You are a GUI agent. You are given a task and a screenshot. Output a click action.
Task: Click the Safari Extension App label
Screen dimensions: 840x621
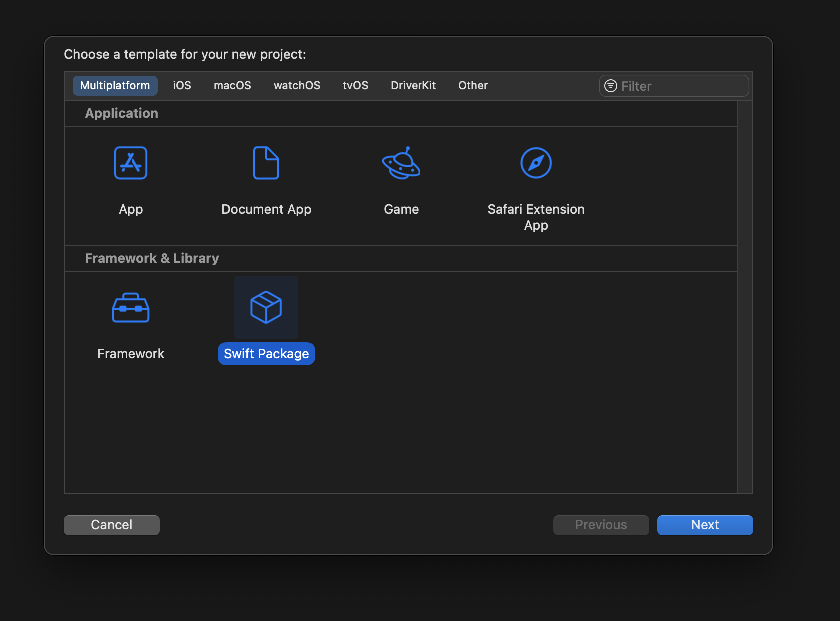(x=536, y=217)
